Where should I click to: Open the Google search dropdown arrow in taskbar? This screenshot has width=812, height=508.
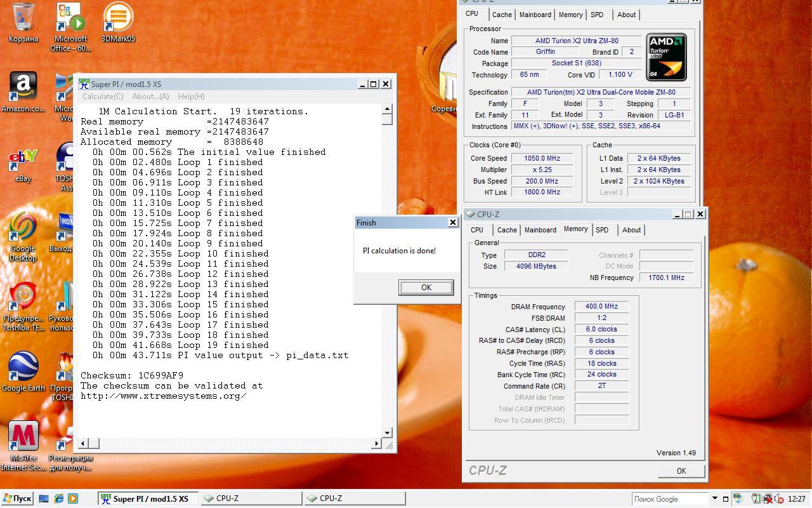pos(715,498)
